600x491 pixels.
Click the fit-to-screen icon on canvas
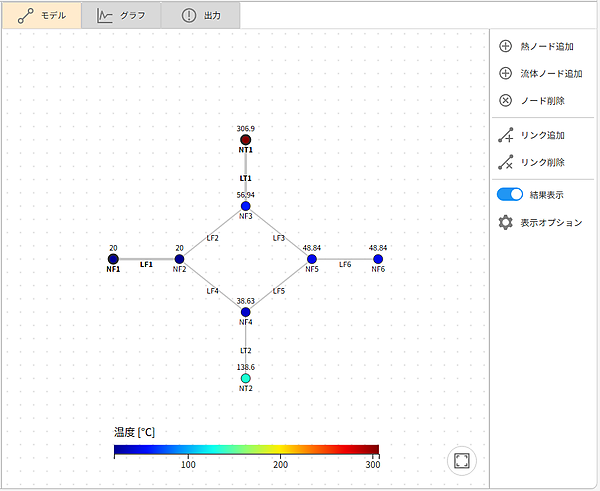click(x=461, y=460)
